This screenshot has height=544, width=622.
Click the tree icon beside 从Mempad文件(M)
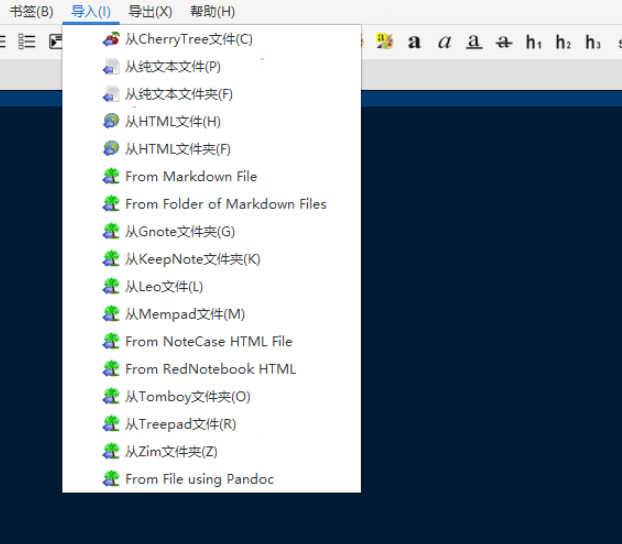pos(111,314)
